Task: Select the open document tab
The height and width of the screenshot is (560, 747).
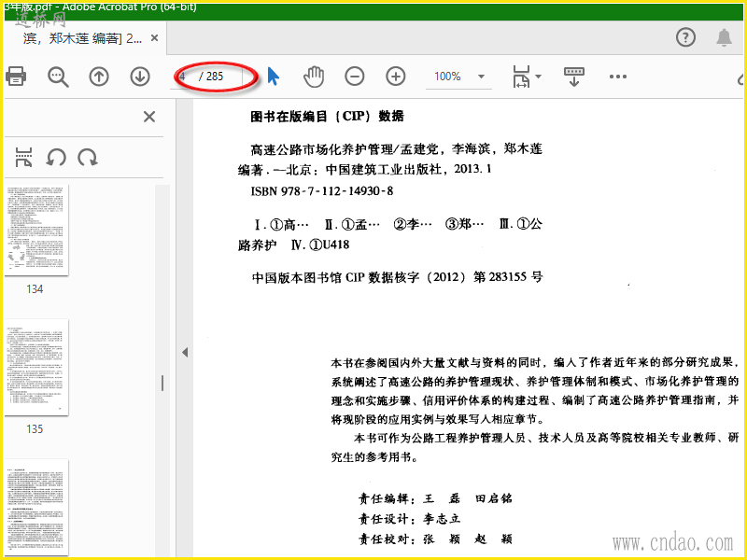Action: tap(85, 37)
